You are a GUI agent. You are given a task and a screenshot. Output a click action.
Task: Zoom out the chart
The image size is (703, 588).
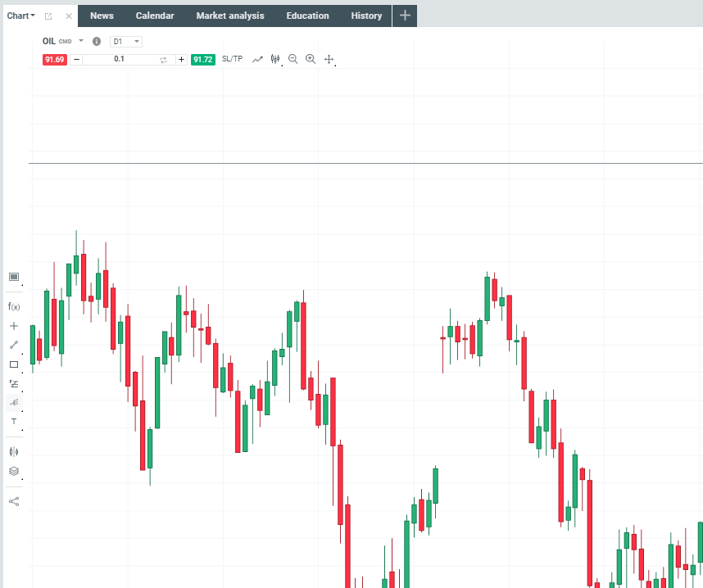tap(293, 59)
